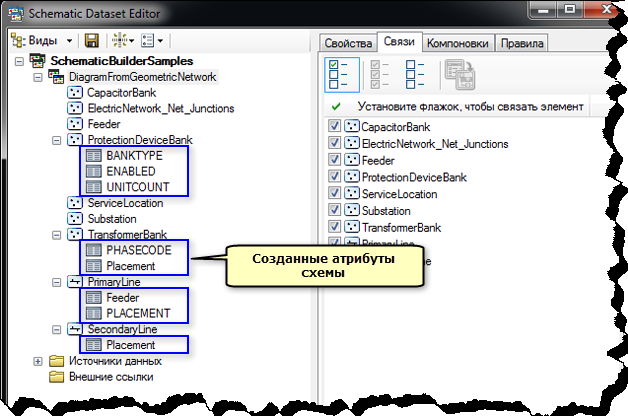Open the Правила tab

(x=521, y=44)
